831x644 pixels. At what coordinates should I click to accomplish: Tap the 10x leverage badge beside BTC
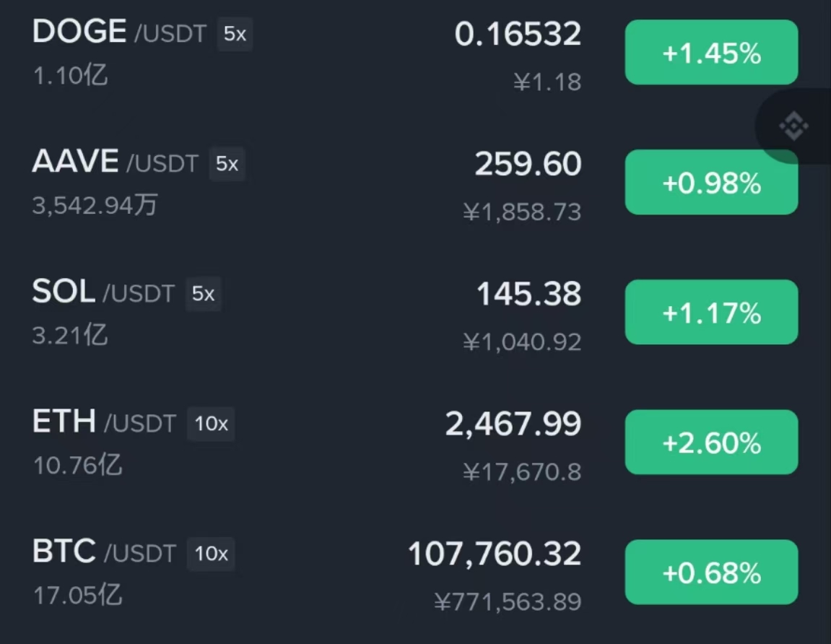tap(211, 553)
